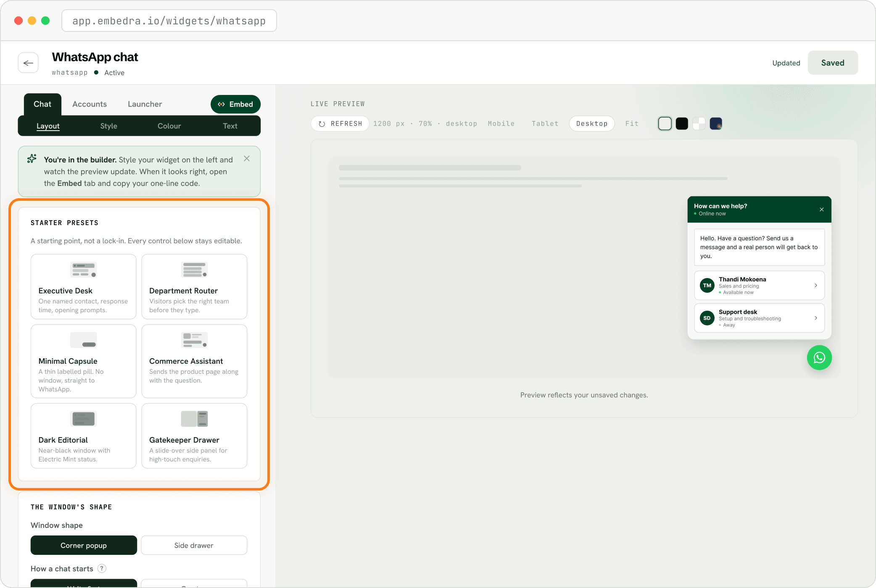Close the How can we help chat window
The image size is (876, 588).
[822, 209]
